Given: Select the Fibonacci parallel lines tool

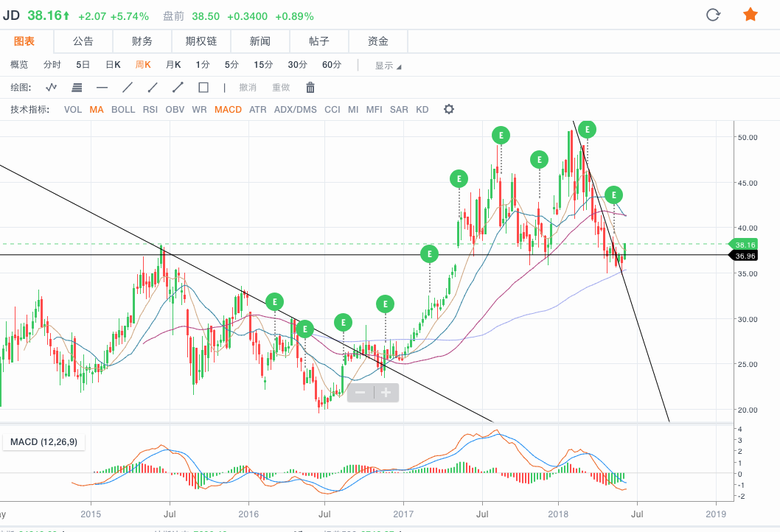Looking at the screenshot, I should [x=77, y=87].
